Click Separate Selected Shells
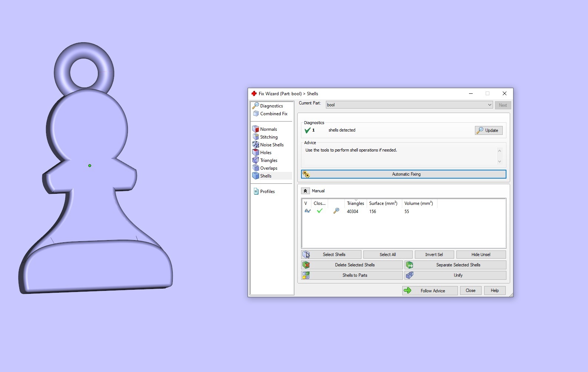 pyautogui.click(x=455, y=265)
